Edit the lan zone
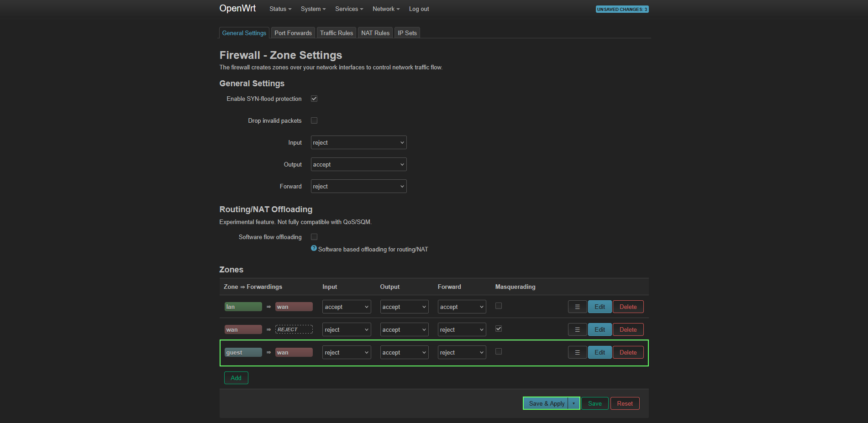Screen dimensions: 868x423 (x=600, y=307)
